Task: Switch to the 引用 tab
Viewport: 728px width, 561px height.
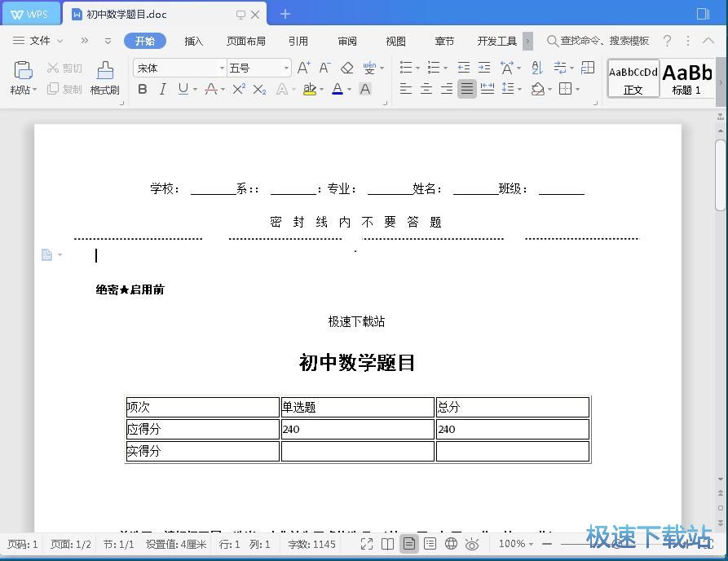Action: tap(298, 42)
